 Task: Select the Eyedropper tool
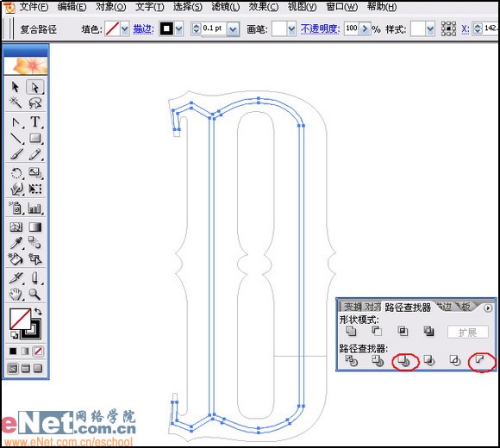(16, 243)
